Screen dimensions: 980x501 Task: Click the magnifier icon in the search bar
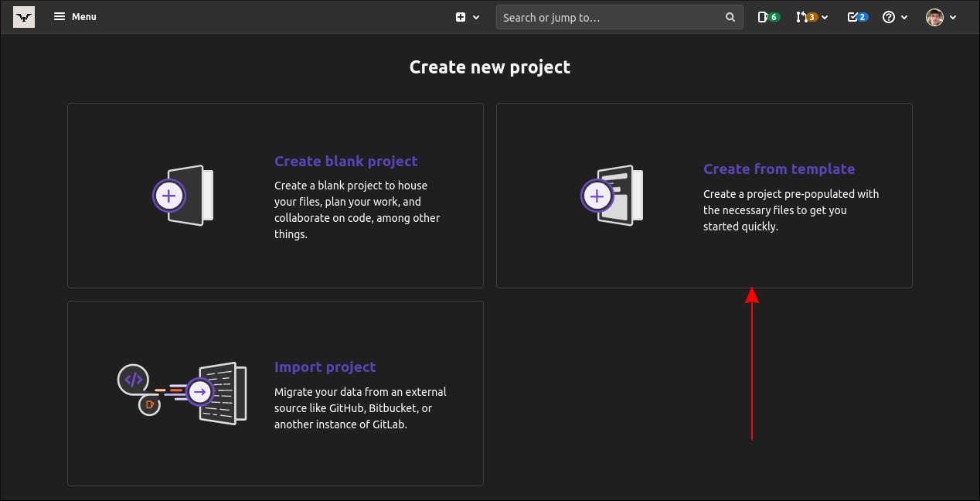pos(730,16)
